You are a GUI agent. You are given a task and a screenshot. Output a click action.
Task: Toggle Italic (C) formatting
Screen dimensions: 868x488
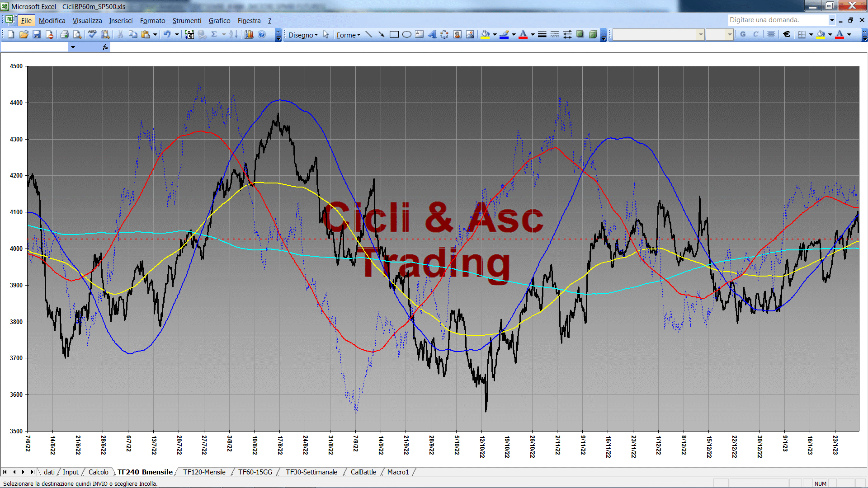755,34
